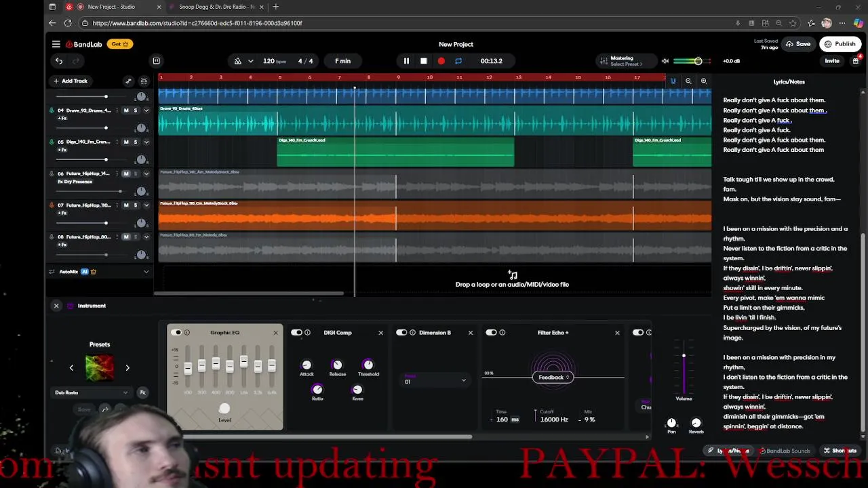The height and width of the screenshot is (488, 868).
Task: Turn the DIGI Comp Ratio knob
Action: click(x=317, y=389)
